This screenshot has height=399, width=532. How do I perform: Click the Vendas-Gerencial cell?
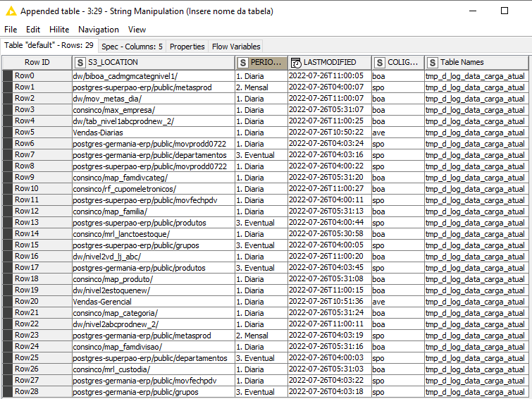point(154,302)
